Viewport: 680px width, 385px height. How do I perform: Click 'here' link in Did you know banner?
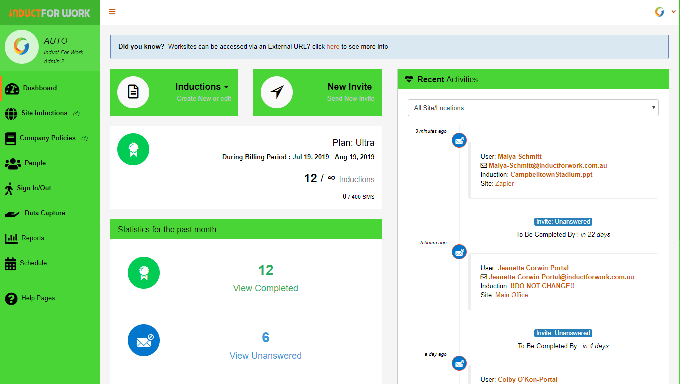pyautogui.click(x=333, y=47)
